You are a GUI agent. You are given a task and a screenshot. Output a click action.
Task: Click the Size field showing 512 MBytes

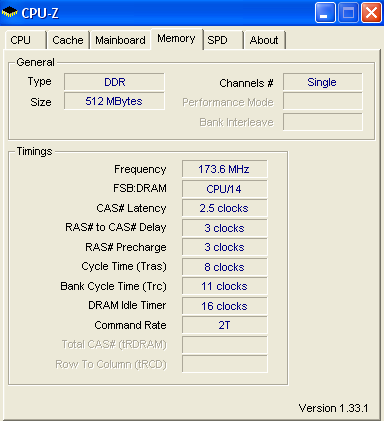click(114, 101)
